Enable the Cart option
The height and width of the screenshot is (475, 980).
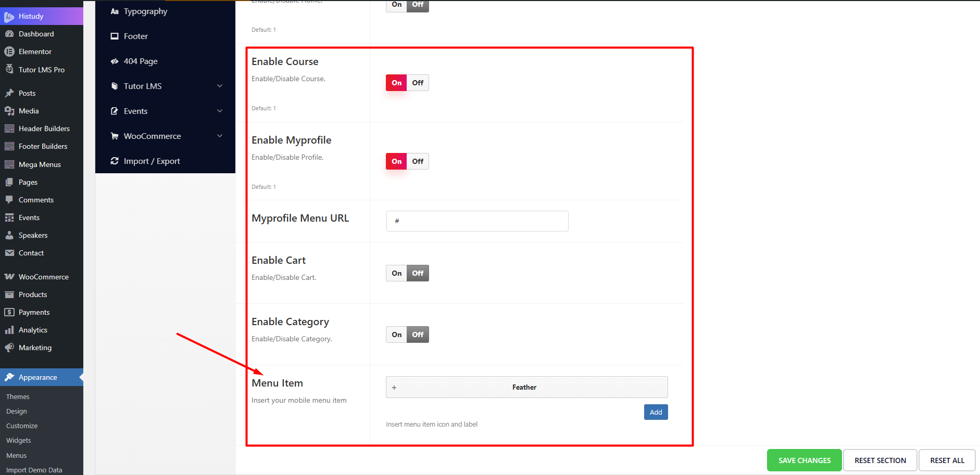(x=396, y=273)
